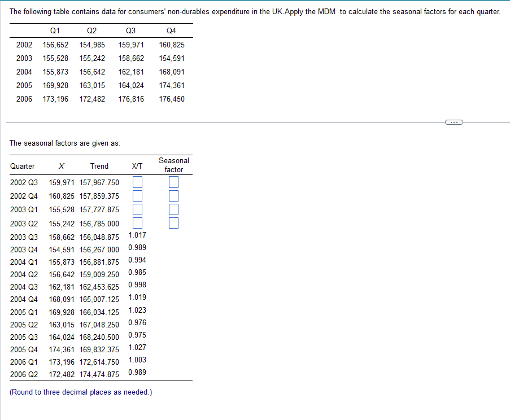Select the Seasonal factor box for 2003 Q1

(173, 209)
